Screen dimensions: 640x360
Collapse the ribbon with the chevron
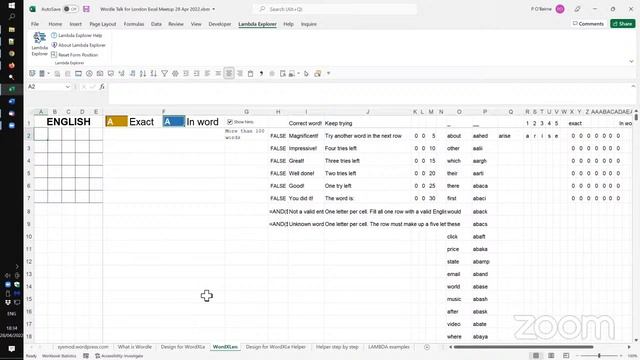631,62
